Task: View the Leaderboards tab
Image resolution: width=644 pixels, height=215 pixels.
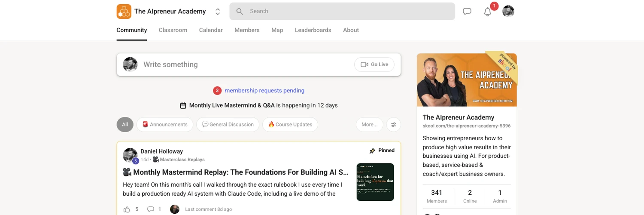Action: coord(313,30)
